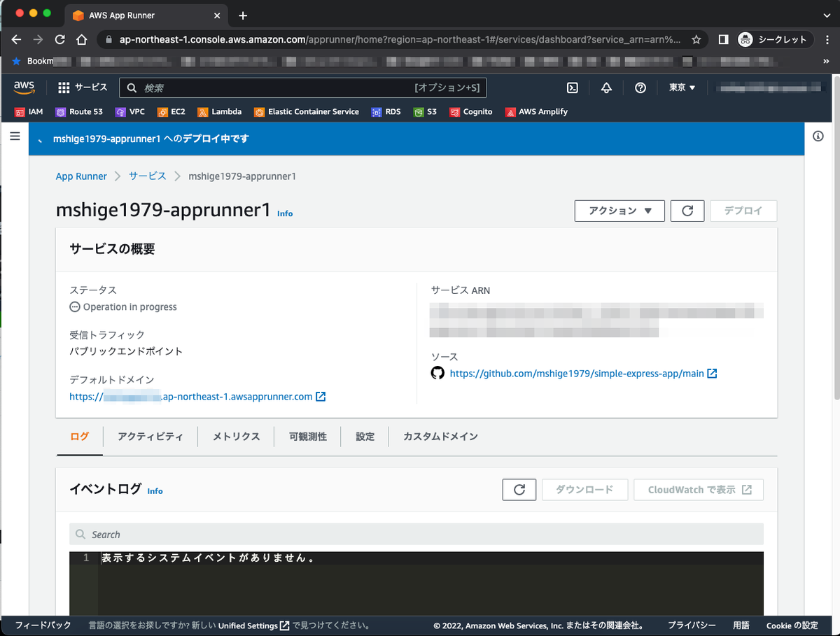Open the 東京 region dropdown
This screenshot has height=636, width=840.
pyautogui.click(x=682, y=87)
